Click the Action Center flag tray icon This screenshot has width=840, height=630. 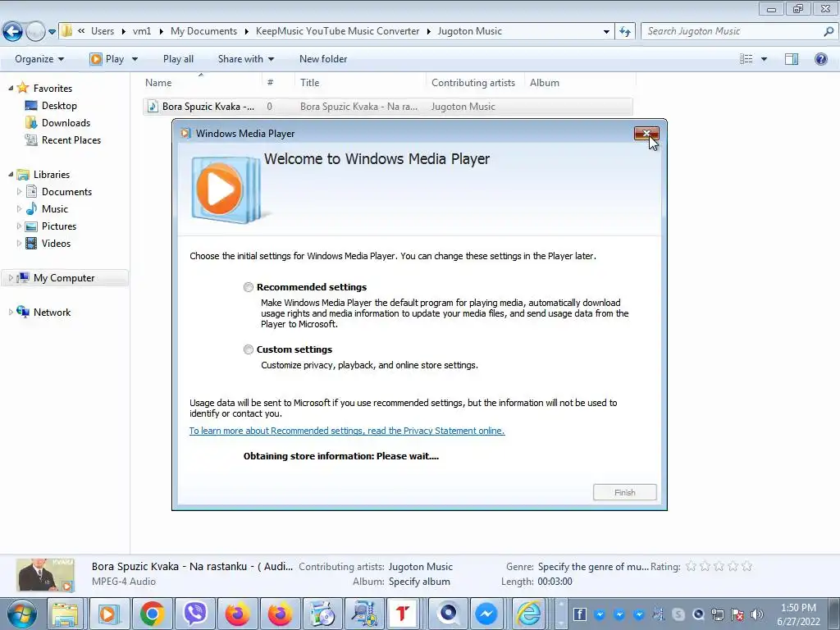tap(737, 614)
